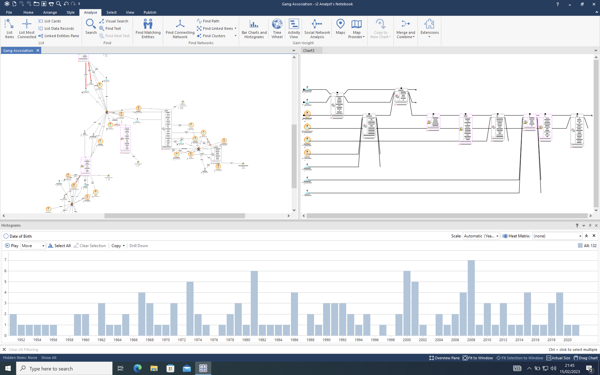Viewport: 600px width, 375px height.
Task: Select the 2008 histogram bar
Action: point(471,298)
